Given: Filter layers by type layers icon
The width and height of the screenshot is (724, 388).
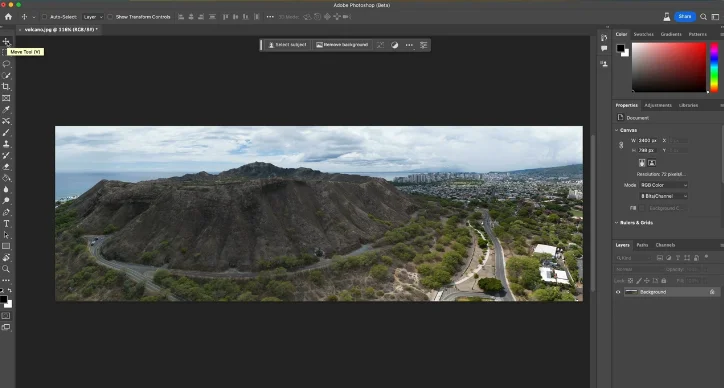Looking at the screenshot, I should click(678, 258).
